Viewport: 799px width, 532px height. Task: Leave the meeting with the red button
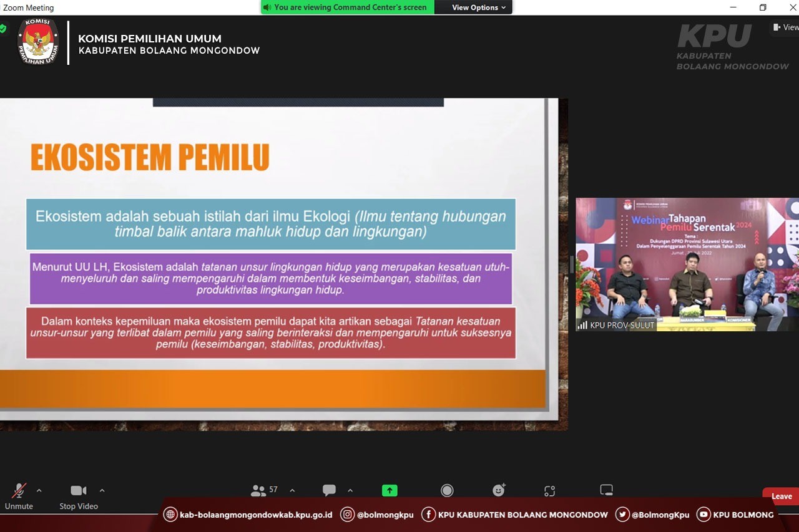pos(781,496)
